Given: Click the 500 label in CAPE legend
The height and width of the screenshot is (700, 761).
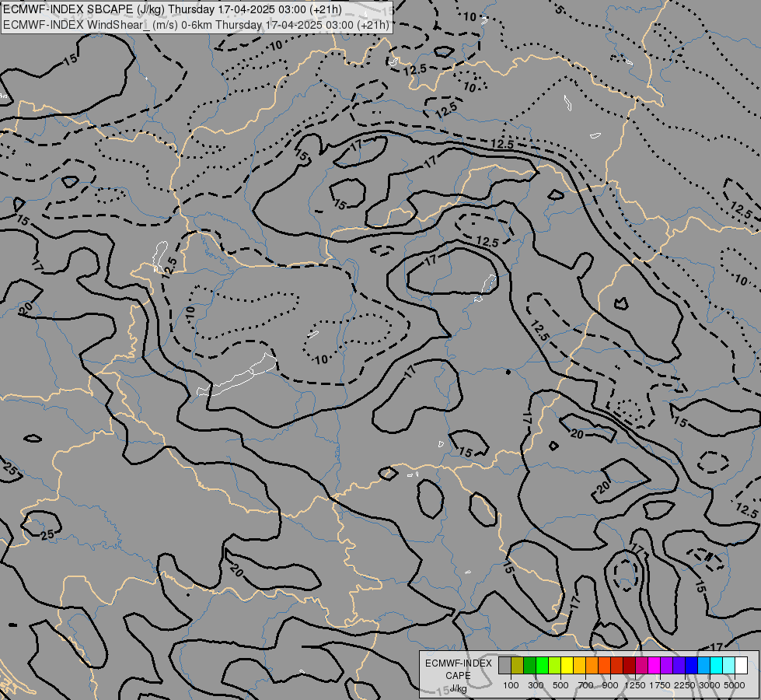Looking at the screenshot, I should click(x=560, y=685).
